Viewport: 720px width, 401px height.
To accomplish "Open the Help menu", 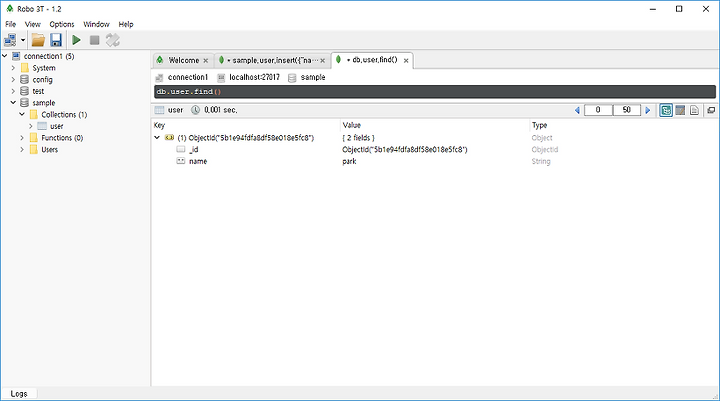I will (126, 24).
